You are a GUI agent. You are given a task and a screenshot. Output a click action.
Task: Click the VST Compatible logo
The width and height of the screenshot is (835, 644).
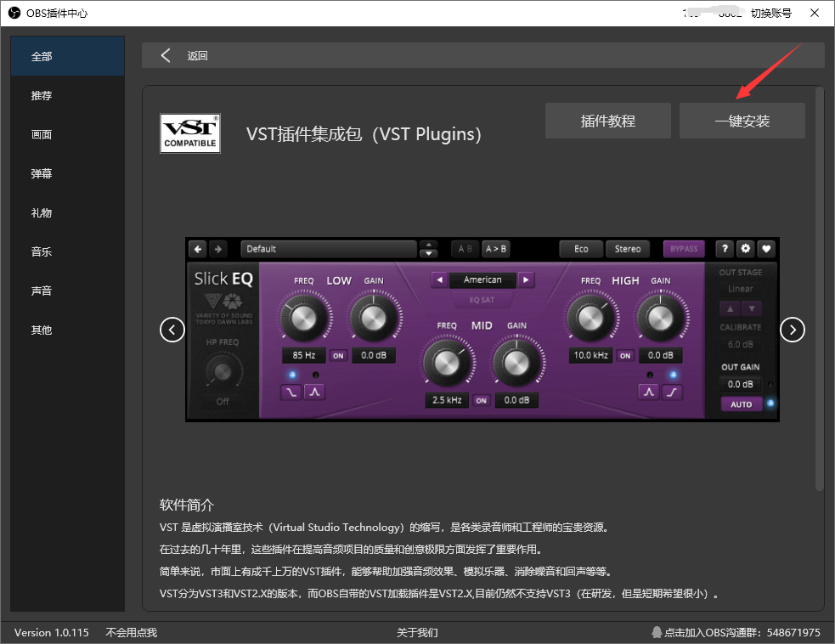pyautogui.click(x=190, y=133)
